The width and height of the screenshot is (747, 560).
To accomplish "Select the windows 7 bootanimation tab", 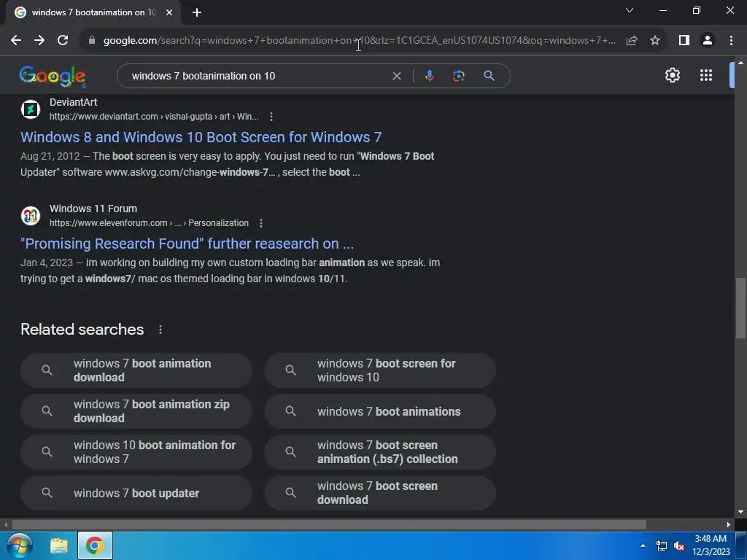I will (93, 13).
